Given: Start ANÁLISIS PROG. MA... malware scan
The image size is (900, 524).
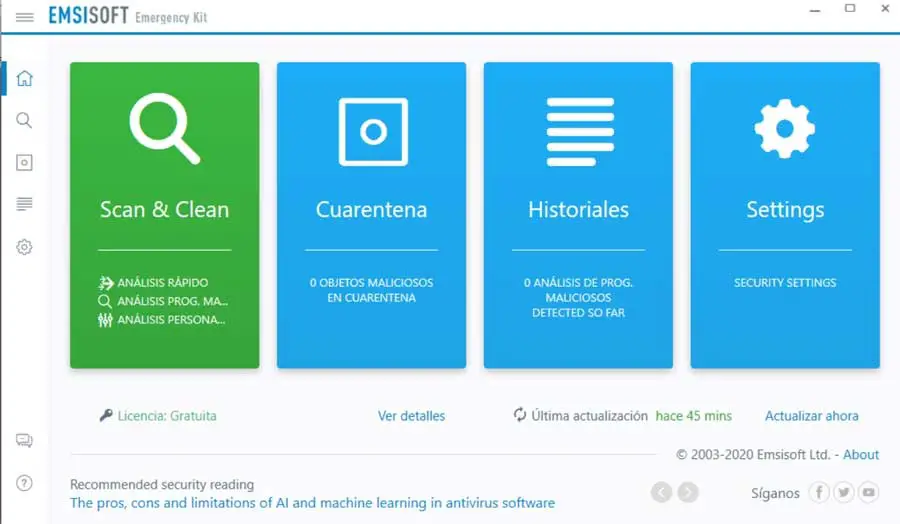Looking at the screenshot, I should click(x=164, y=301).
